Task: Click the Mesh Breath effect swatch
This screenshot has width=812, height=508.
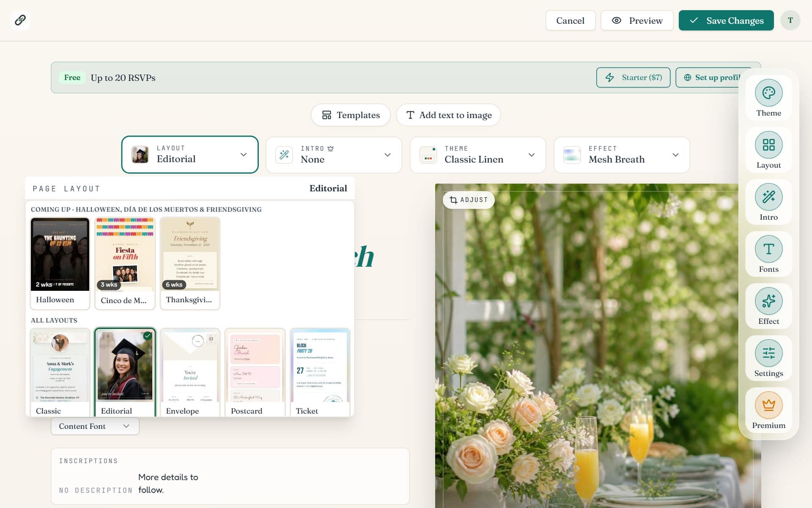Action: pyautogui.click(x=572, y=155)
